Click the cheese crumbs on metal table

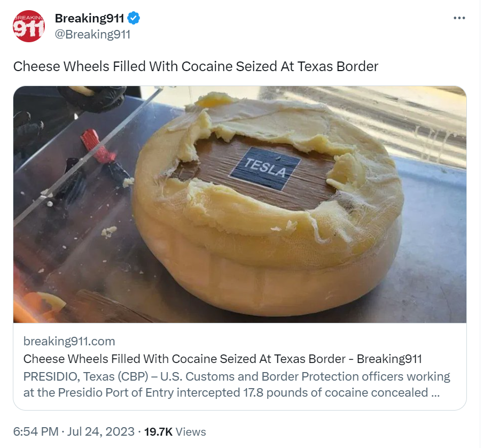coord(109,231)
